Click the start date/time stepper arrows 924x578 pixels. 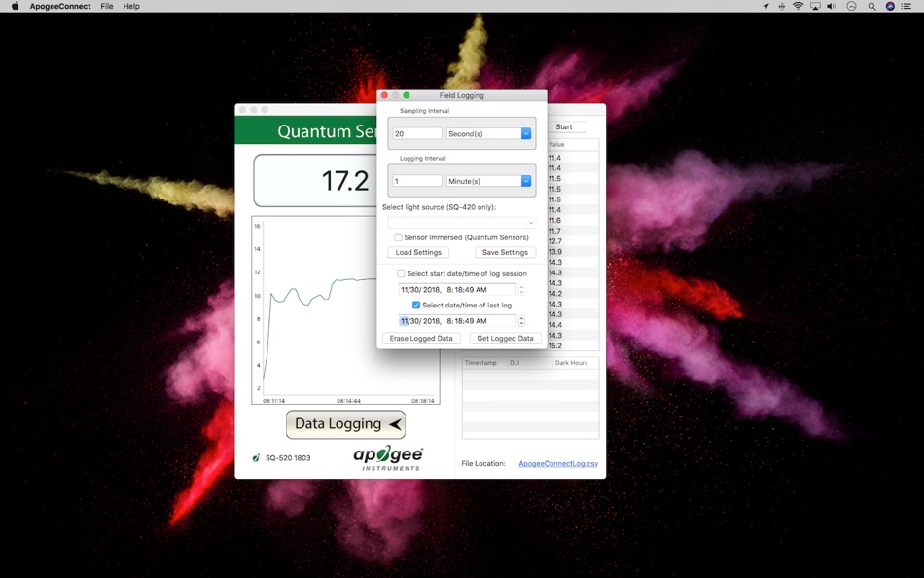[x=521, y=290]
